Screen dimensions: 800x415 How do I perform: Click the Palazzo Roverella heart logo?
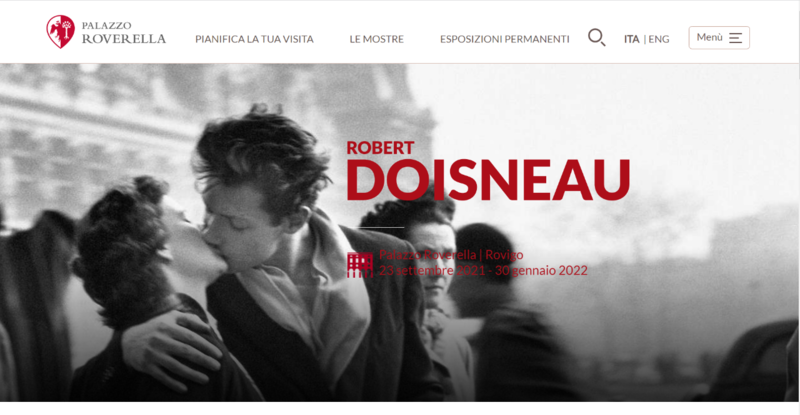pyautogui.click(x=60, y=32)
